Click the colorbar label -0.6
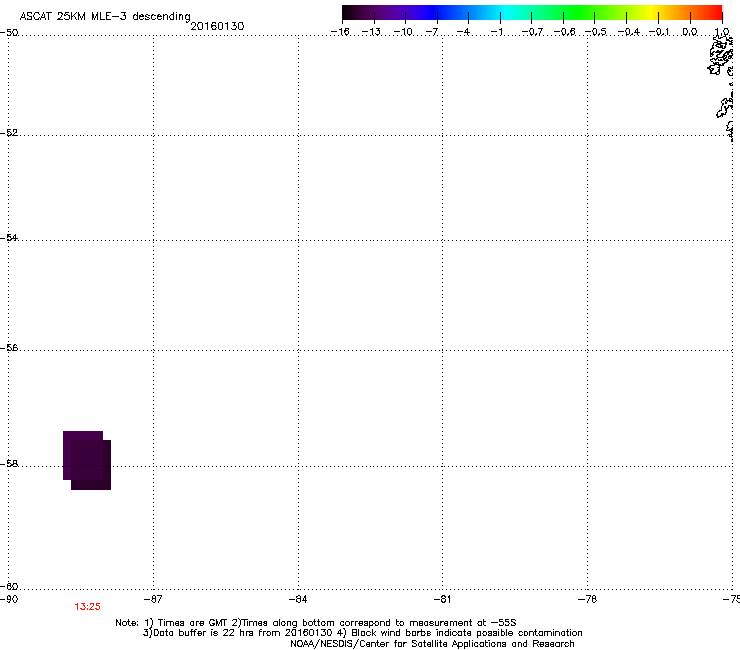This screenshot has height=650, width=740. point(564,32)
